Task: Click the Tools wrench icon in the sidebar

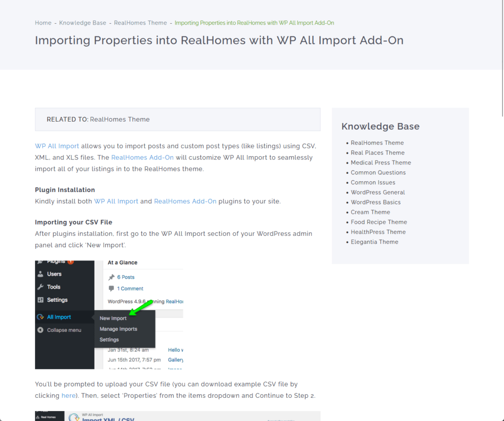Action: 41,287
